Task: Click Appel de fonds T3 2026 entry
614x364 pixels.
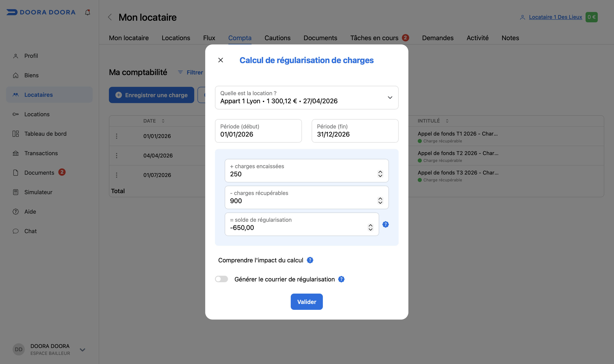Action: (x=458, y=173)
